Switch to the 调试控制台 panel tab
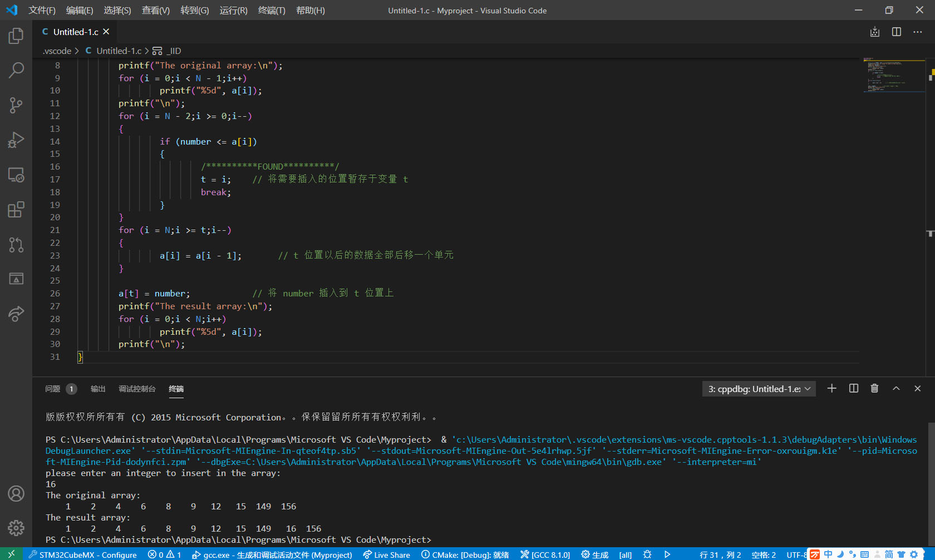 pos(137,389)
